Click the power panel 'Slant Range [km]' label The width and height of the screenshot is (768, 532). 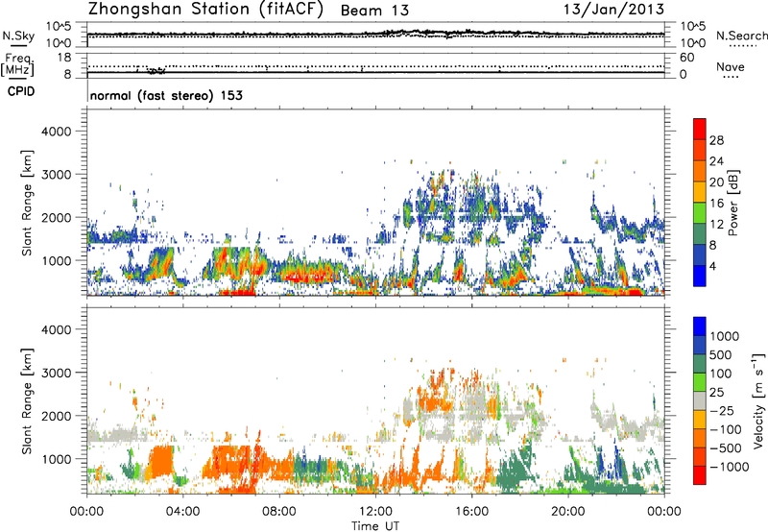[x=27, y=203]
